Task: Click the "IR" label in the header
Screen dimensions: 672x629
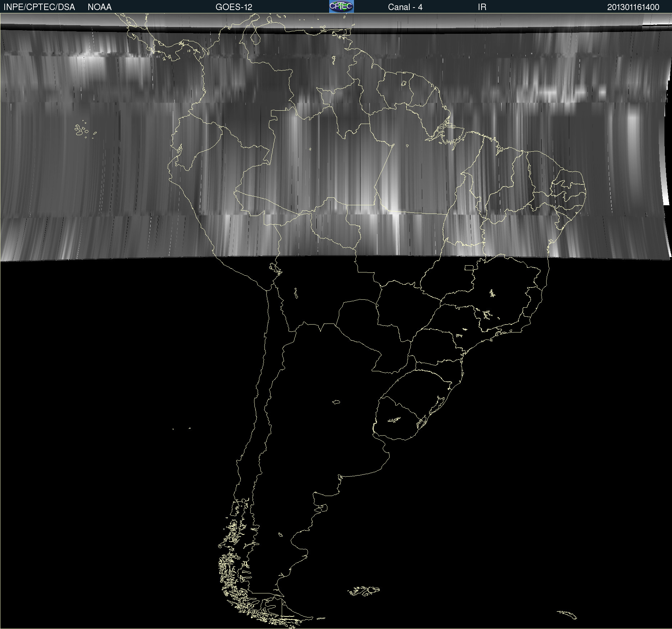Action: click(x=482, y=7)
